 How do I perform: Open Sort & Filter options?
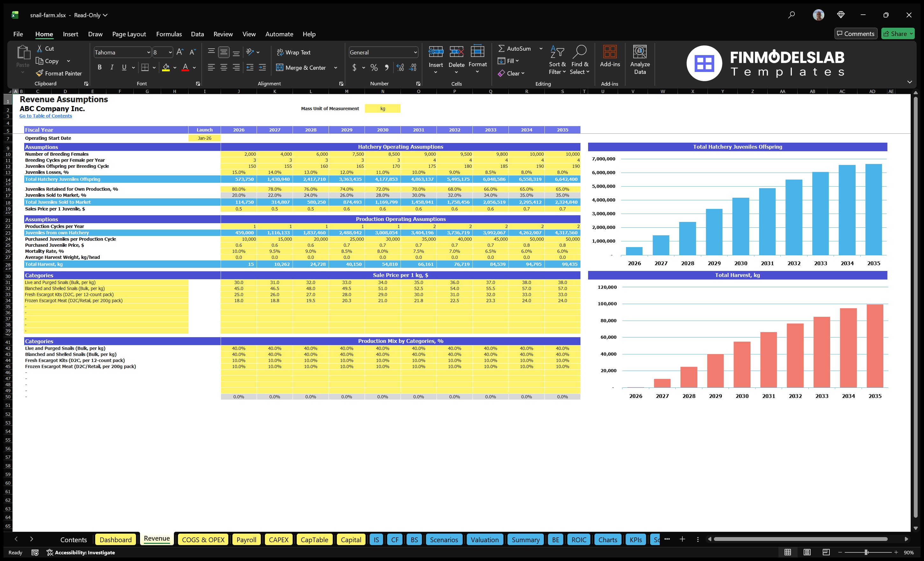point(557,60)
